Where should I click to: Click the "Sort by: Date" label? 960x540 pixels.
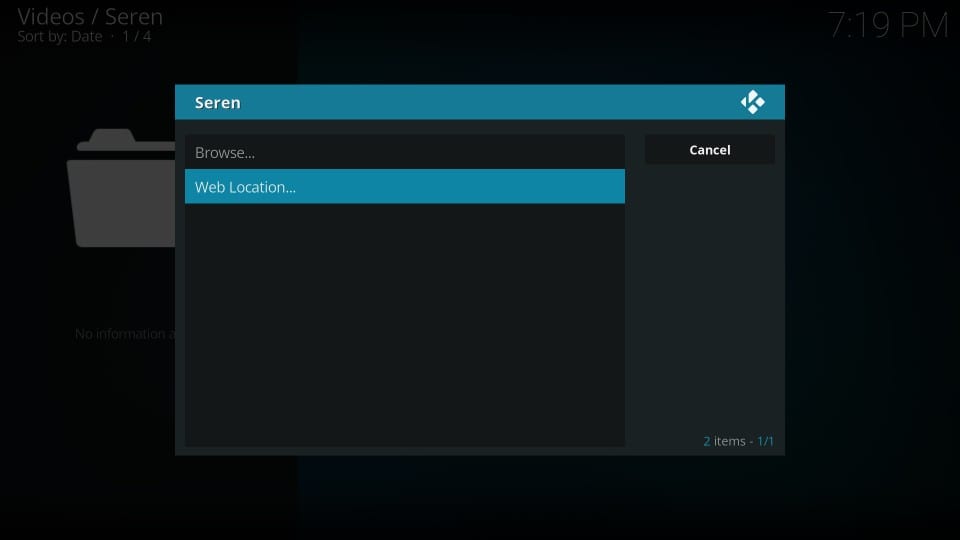click(x=60, y=37)
